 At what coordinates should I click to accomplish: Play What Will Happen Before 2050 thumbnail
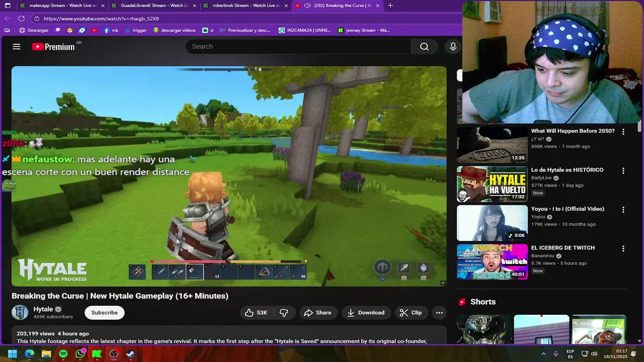(492, 145)
